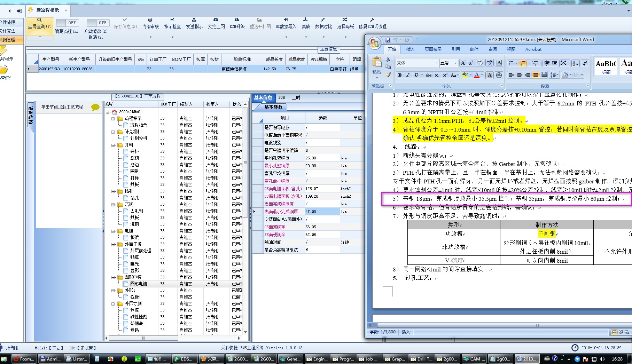Click the Word Office button
Screen dimensions: 632x364
pos(375,43)
